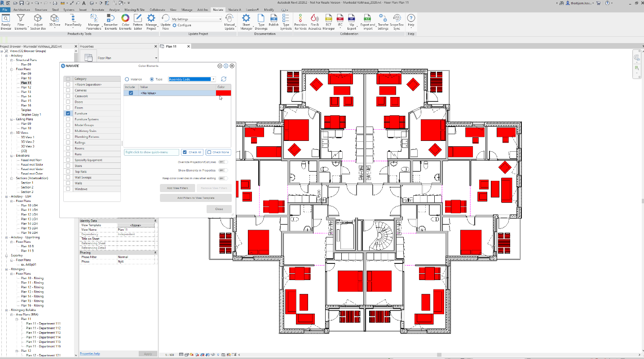The width and height of the screenshot is (644, 359).
Task: Click the Add View Filters button
Action: 177,188
